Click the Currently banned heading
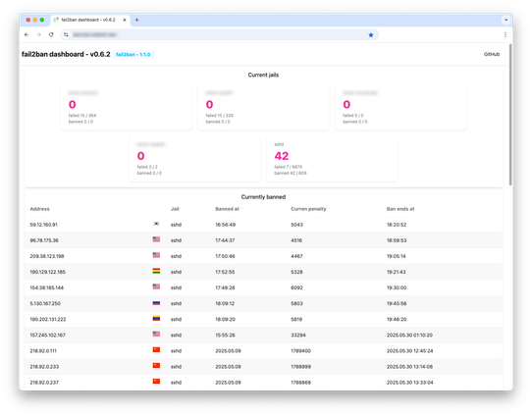 click(x=263, y=197)
